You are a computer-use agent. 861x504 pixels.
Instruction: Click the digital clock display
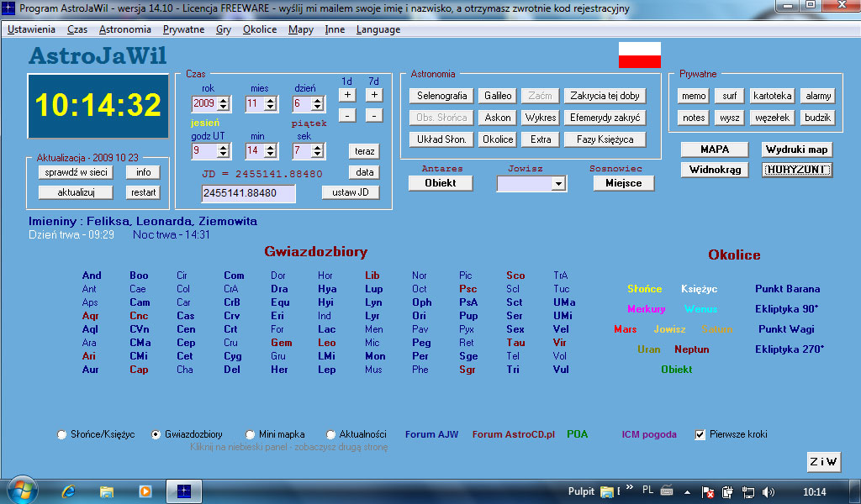(98, 105)
